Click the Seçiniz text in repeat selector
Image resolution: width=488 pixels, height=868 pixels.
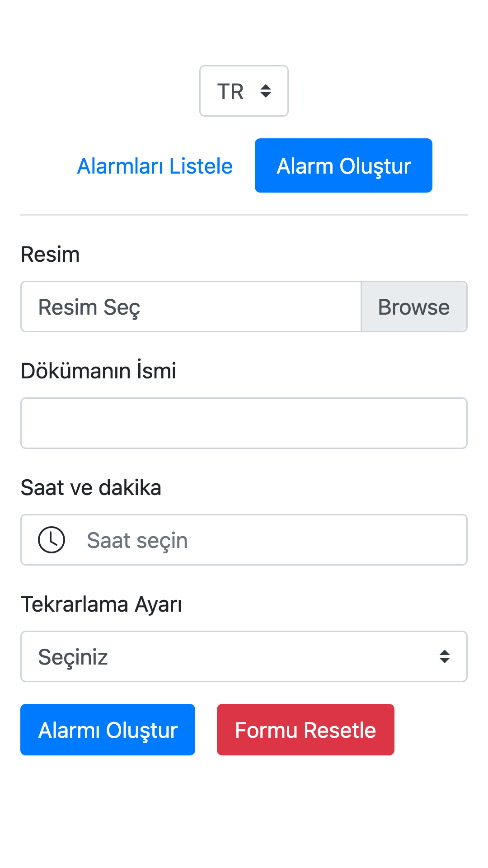tap(73, 657)
